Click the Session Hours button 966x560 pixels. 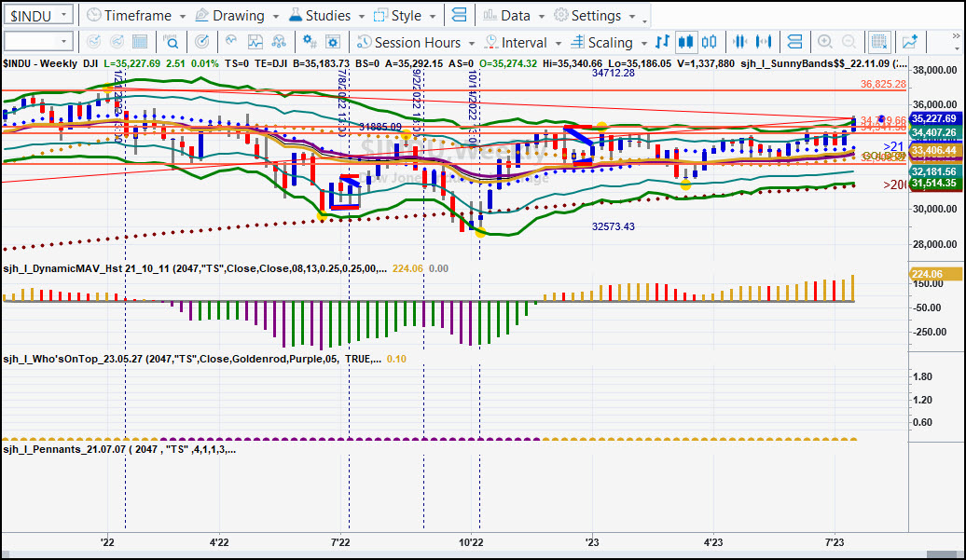409,43
